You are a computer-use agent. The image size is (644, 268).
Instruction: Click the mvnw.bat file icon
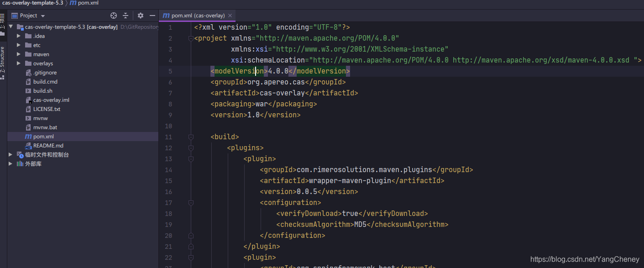tap(28, 127)
